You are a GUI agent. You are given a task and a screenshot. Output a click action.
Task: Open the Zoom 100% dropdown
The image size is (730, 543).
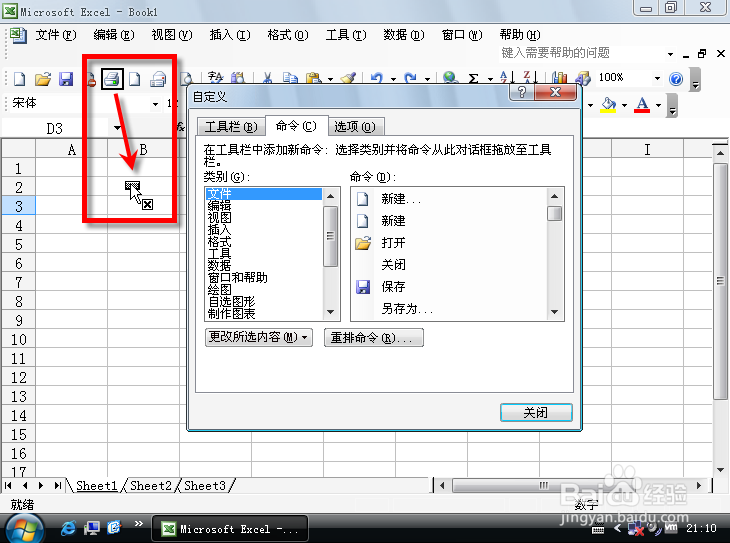coord(657,78)
